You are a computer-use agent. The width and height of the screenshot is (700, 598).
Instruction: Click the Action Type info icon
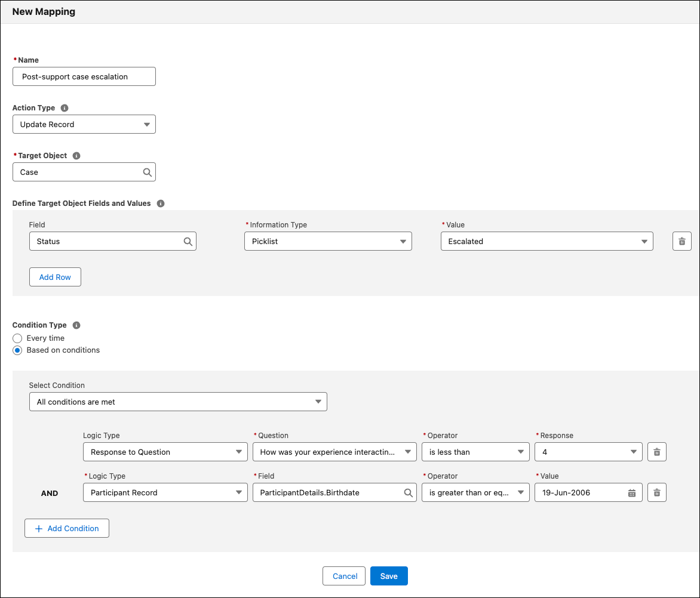coord(65,108)
